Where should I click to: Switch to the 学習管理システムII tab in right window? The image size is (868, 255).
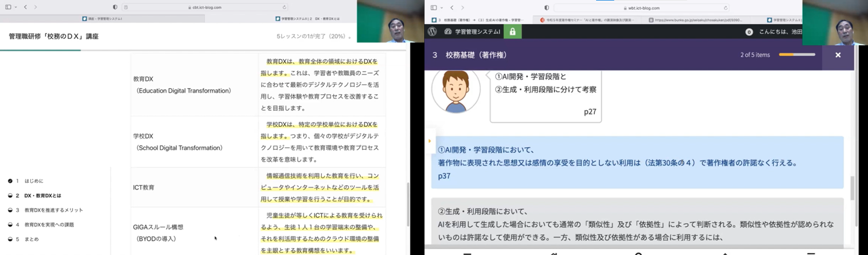tap(784, 20)
